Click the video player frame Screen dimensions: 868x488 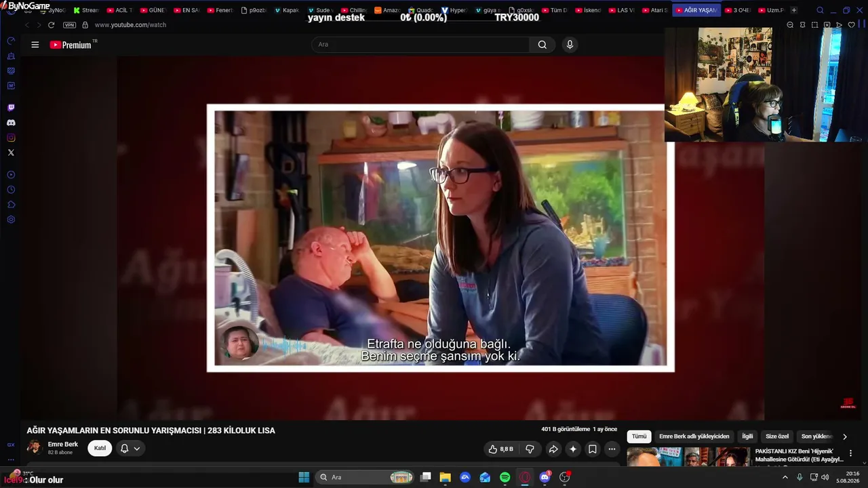441,238
